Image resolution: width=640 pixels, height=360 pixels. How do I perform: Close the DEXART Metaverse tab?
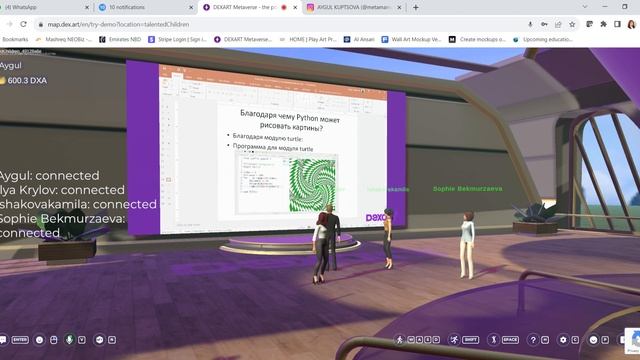coord(296,7)
